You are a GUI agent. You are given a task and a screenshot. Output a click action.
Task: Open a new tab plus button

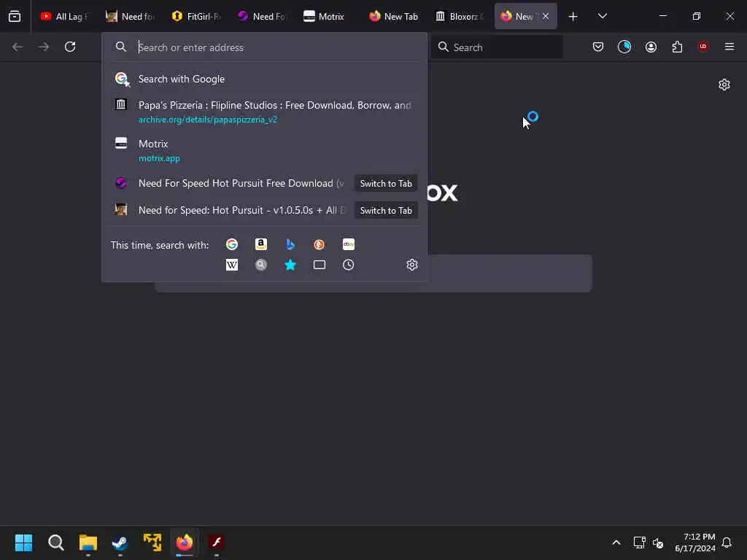click(573, 17)
